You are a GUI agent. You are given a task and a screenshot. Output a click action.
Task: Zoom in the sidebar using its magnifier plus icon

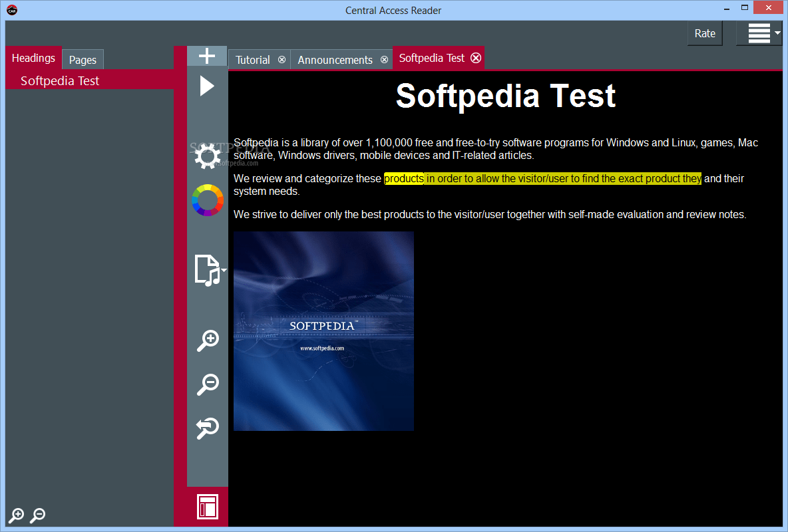tap(16, 515)
